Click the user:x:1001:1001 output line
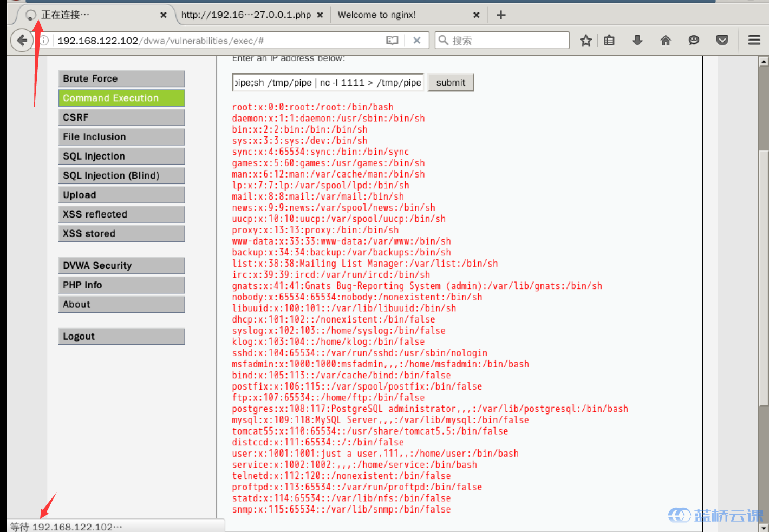The image size is (769, 532). point(375,454)
